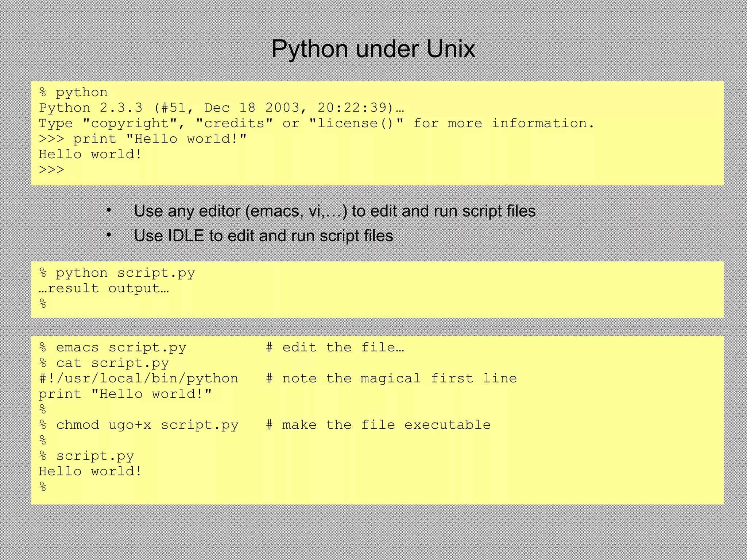The width and height of the screenshot is (747, 560).
Task: Click the '% python script.py' line
Action: pyautogui.click(x=117, y=273)
